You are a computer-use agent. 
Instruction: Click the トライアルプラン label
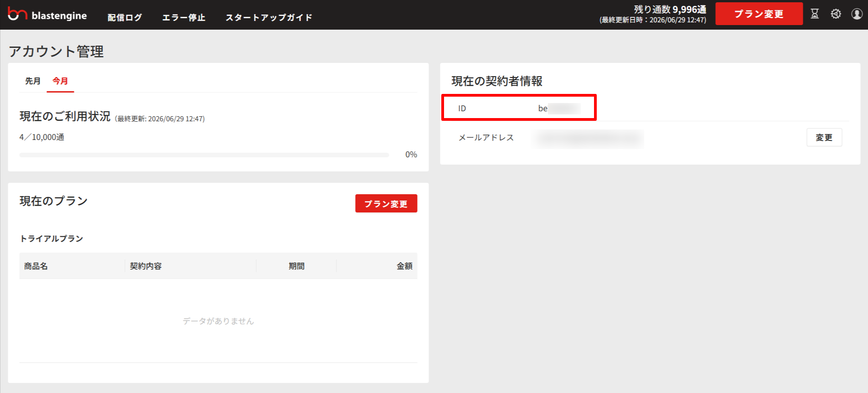[x=52, y=238]
